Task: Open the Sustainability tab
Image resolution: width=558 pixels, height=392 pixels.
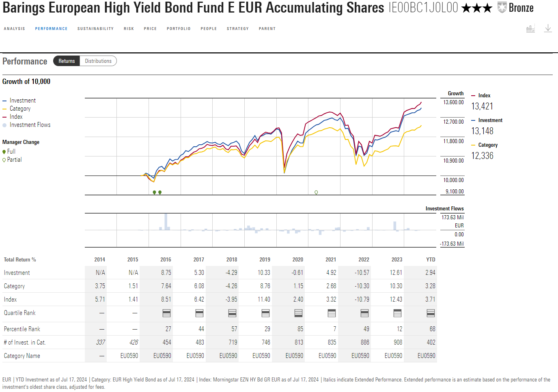Action: pos(95,29)
